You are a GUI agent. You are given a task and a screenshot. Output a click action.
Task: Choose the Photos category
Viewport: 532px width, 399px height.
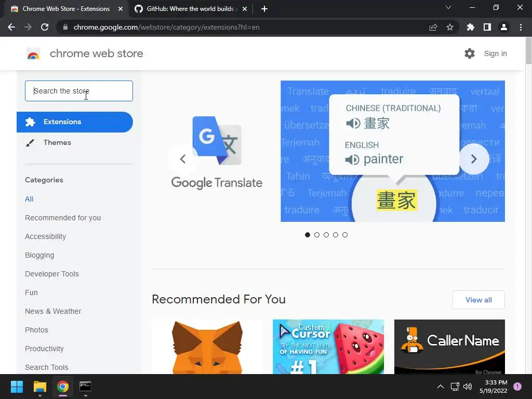[37, 330]
